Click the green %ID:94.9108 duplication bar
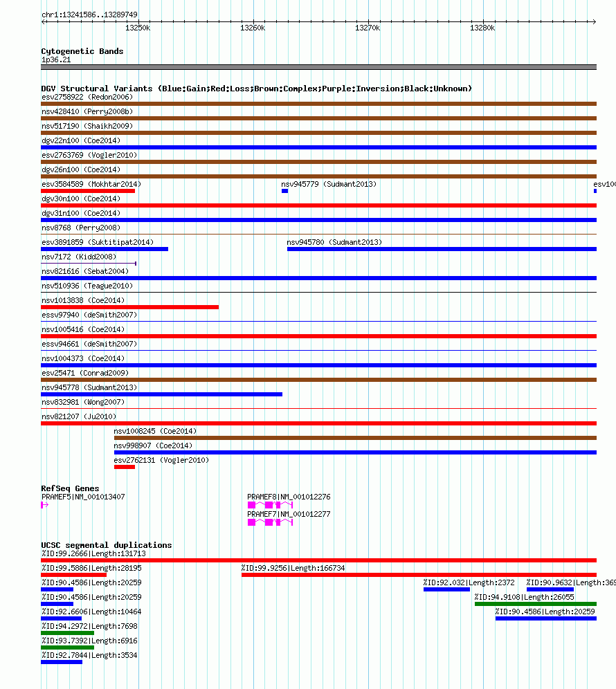 536,604
